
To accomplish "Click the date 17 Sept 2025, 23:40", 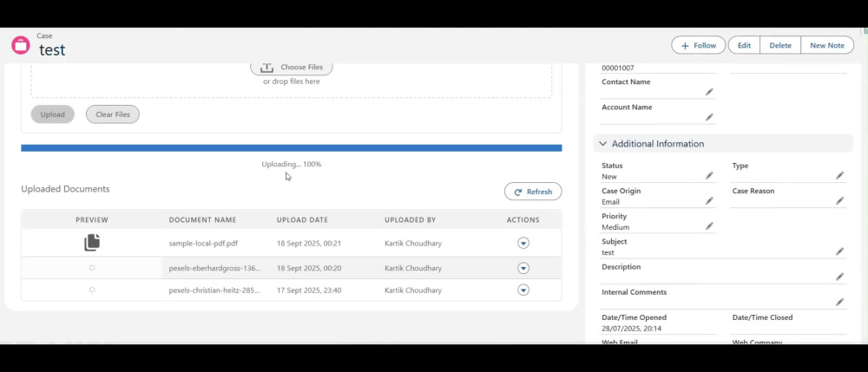I will [x=309, y=290].
